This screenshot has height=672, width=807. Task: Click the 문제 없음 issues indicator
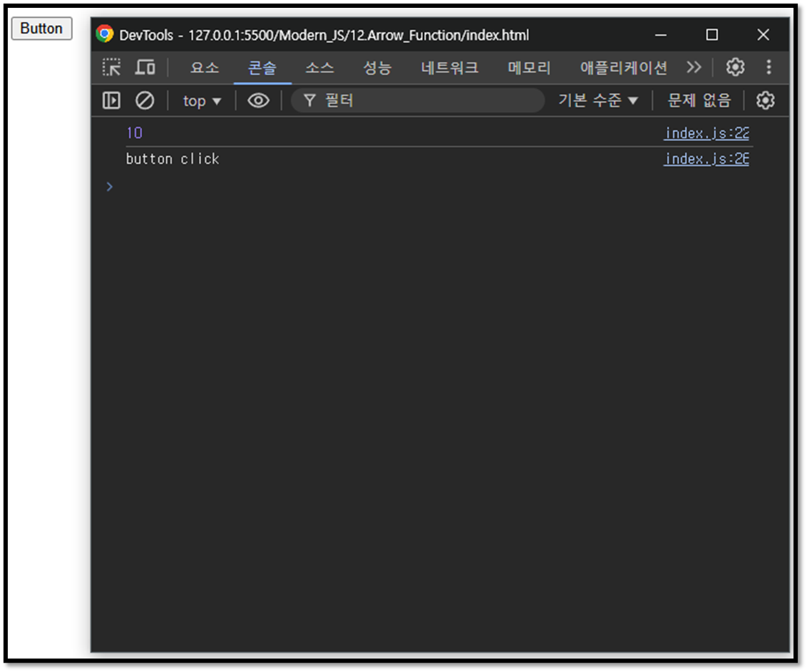(699, 100)
